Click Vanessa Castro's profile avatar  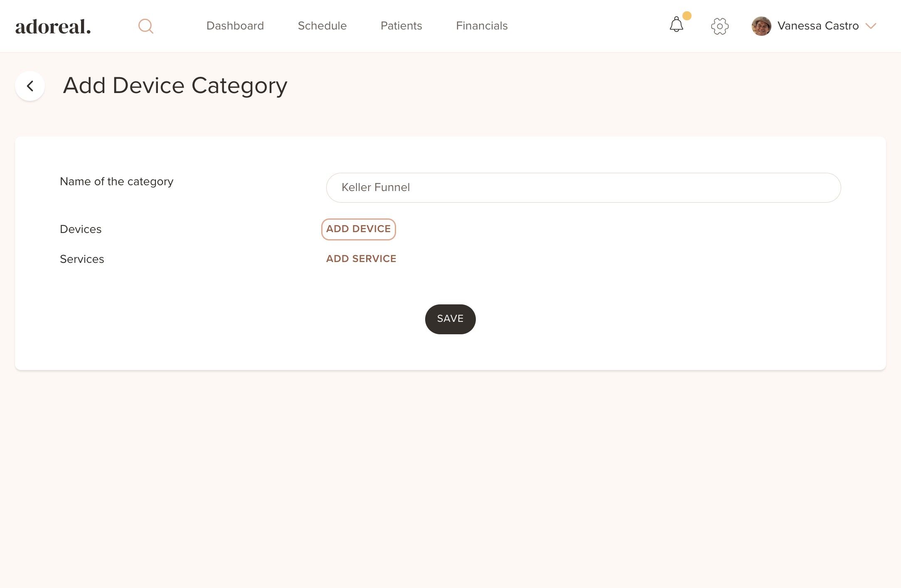[761, 26]
